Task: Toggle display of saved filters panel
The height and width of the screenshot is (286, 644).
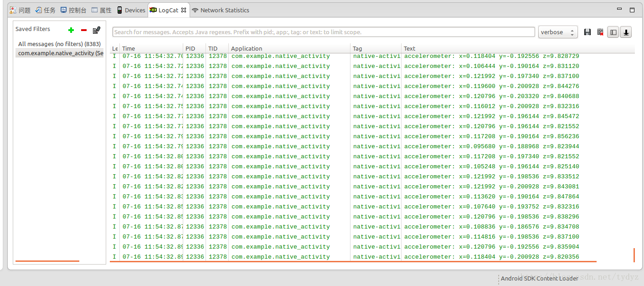Action: tap(613, 32)
